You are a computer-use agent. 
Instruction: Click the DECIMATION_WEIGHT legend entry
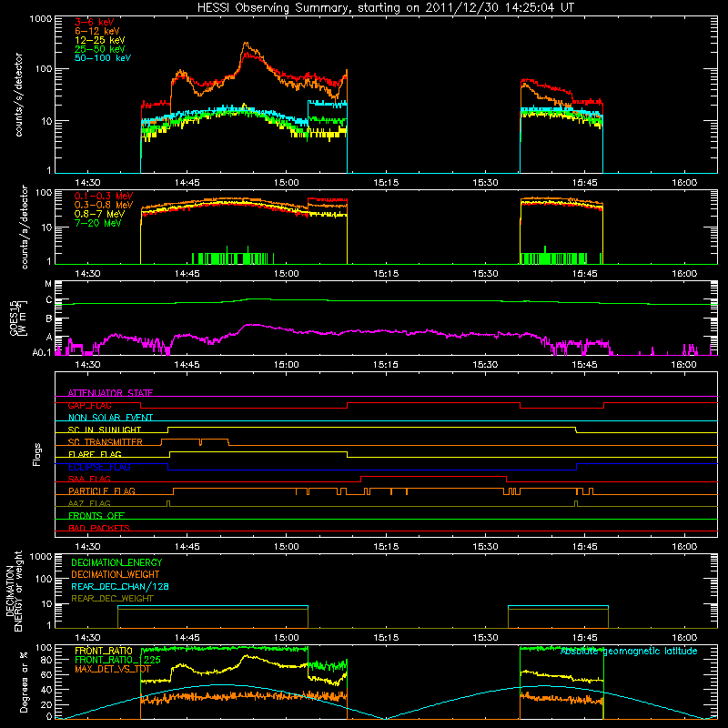coord(116,574)
